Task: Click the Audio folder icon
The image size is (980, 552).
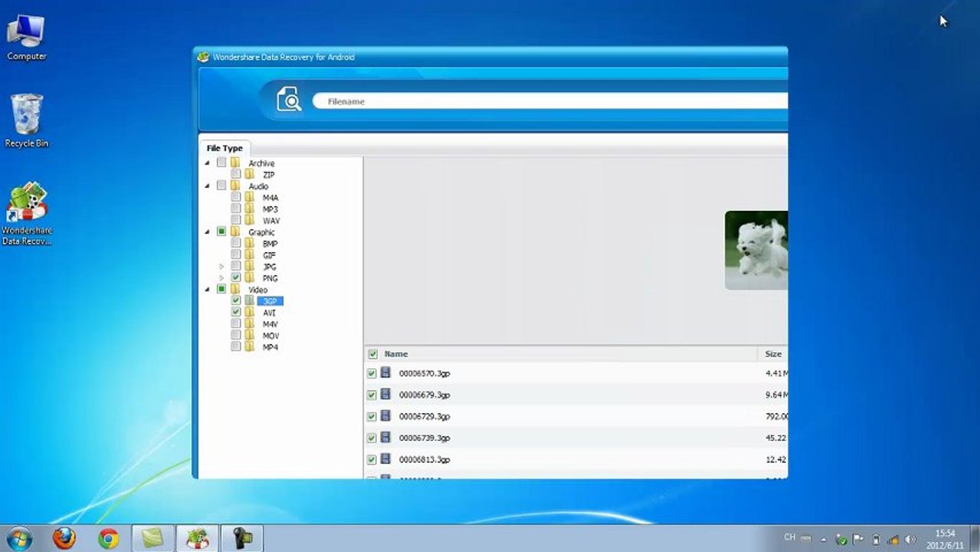Action: point(235,186)
